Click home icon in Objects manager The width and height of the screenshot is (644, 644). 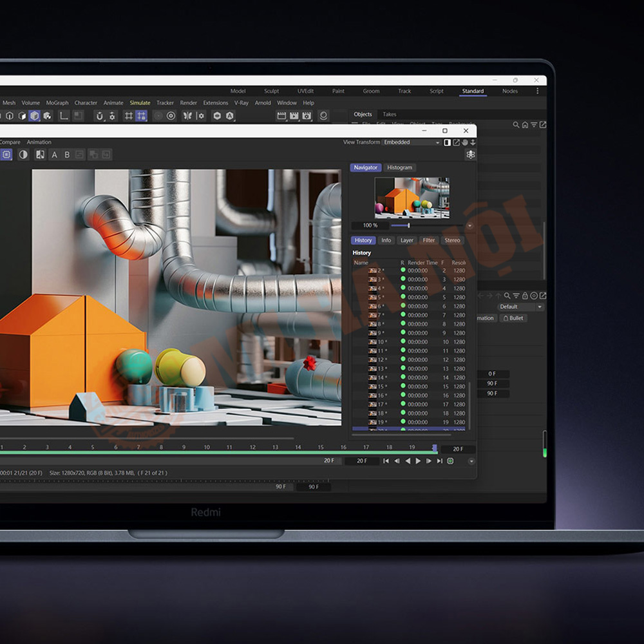click(x=525, y=125)
